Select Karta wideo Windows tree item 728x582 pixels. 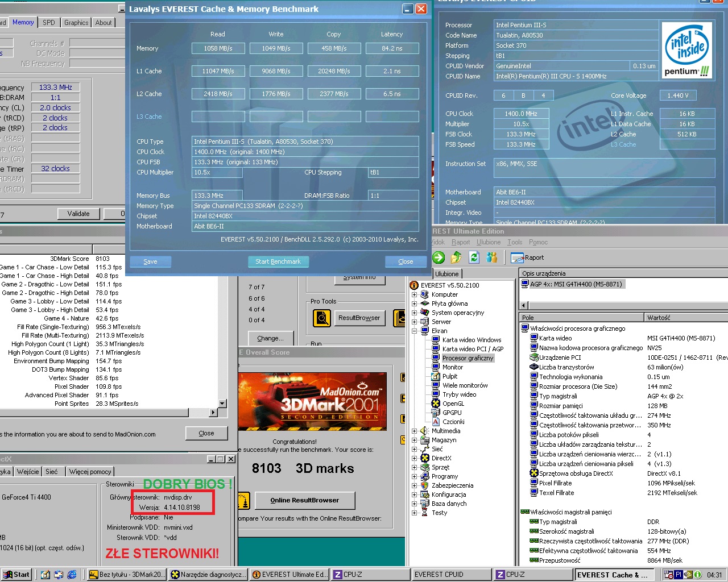coord(472,340)
